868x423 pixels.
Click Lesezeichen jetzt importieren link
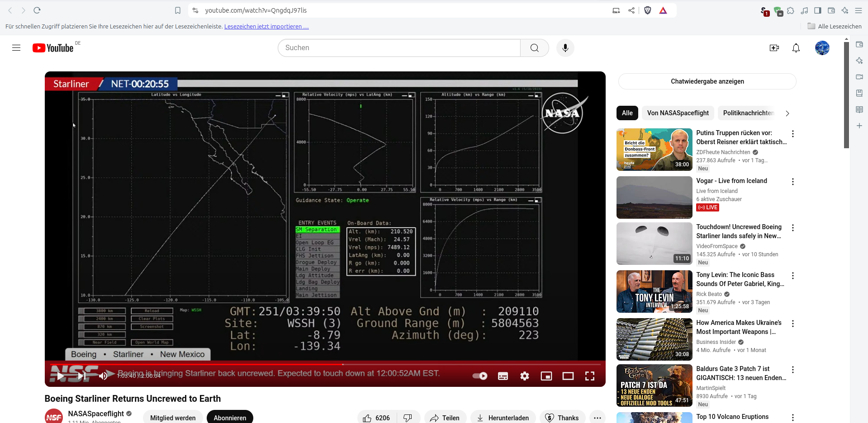(x=266, y=27)
